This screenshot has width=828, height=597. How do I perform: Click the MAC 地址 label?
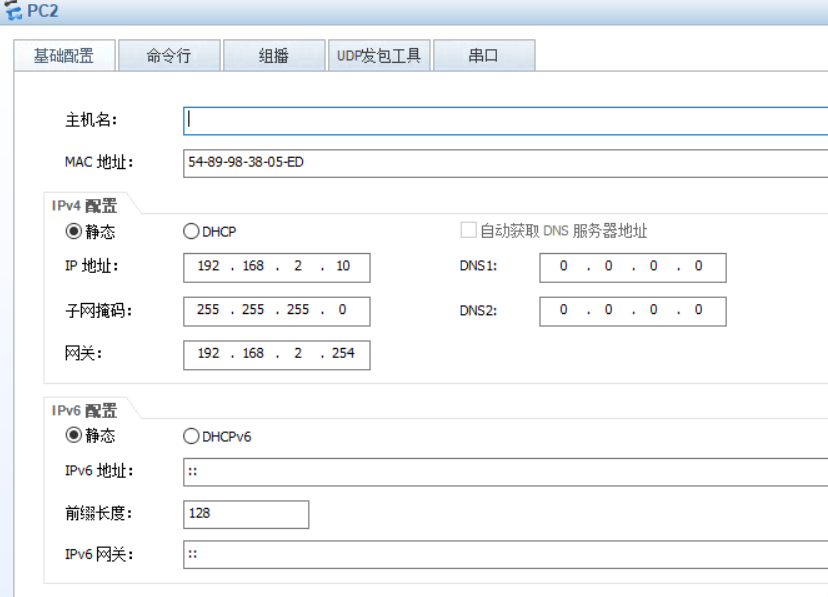[99, 162]
